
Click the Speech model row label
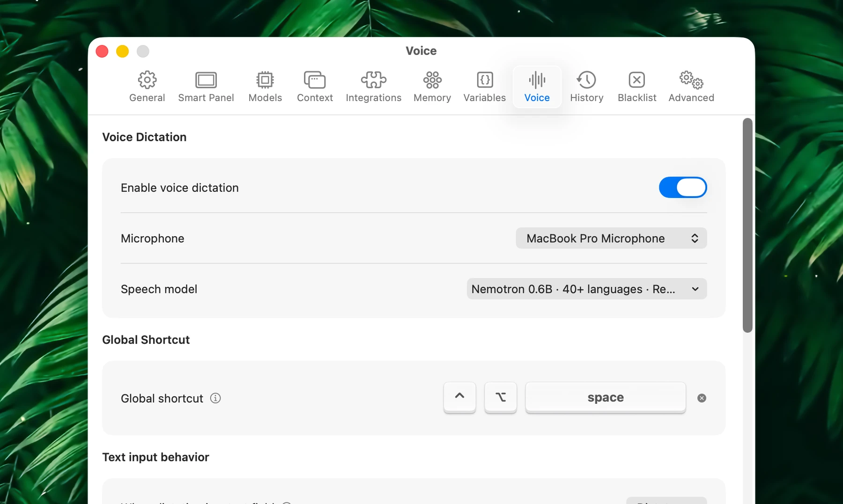[159, 289]
